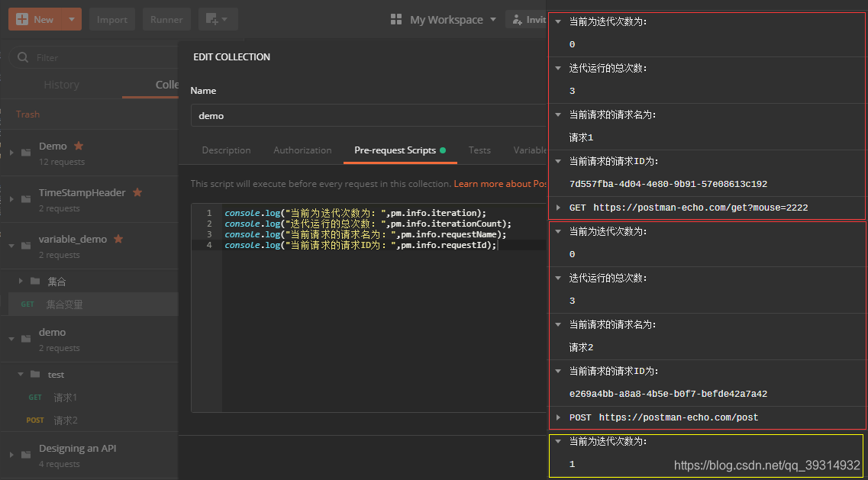Click the TimeStampHeader folder icon

[26, 199]
